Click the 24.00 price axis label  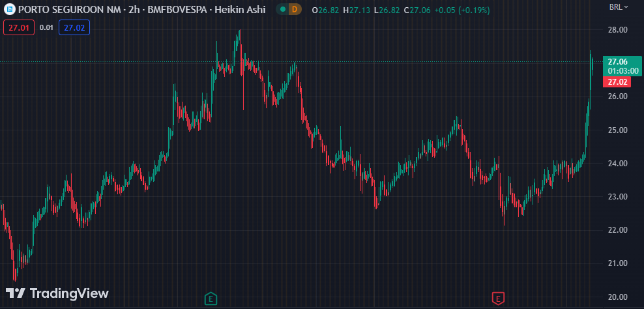(617, 164)
